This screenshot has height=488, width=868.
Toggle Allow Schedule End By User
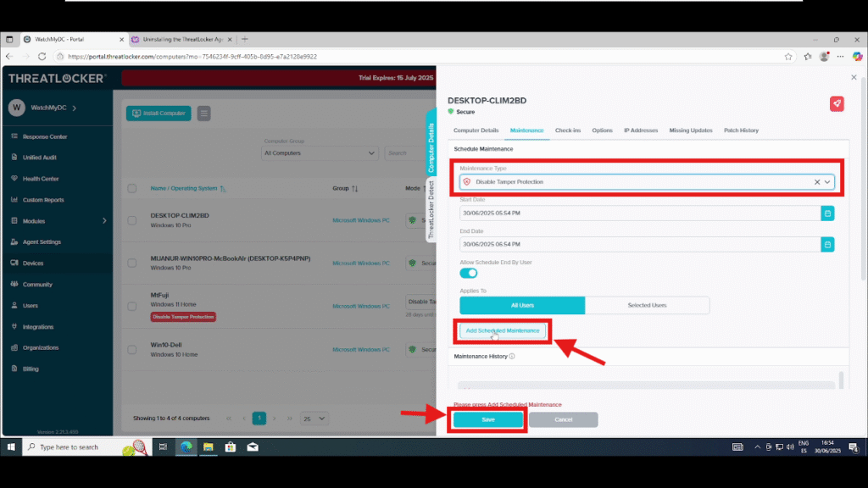pos(468,273)
